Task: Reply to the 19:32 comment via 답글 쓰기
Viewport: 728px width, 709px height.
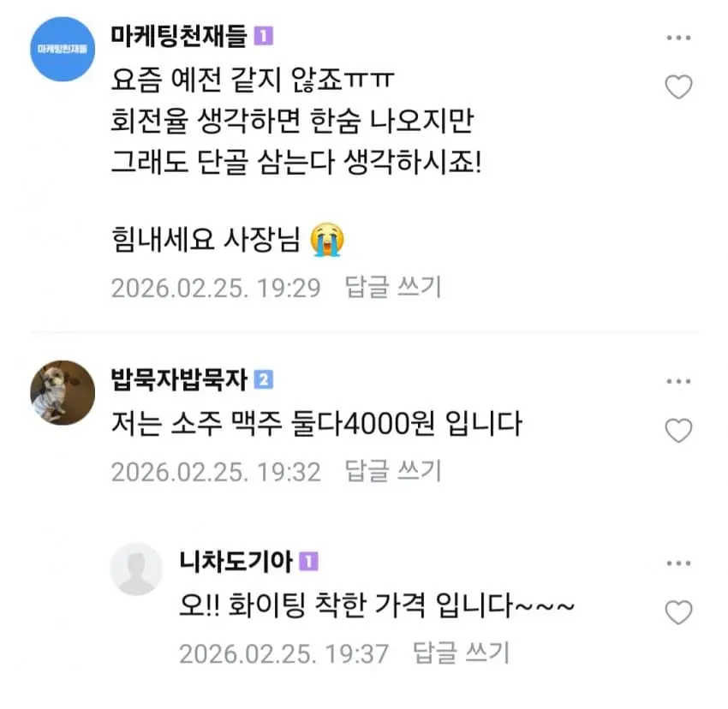Action: (x=393, y=471)
